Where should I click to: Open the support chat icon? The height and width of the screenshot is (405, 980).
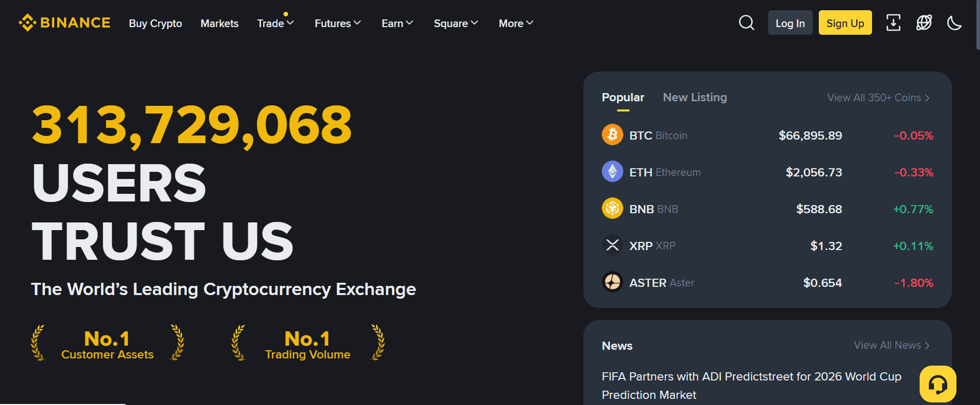click(938, 384)
